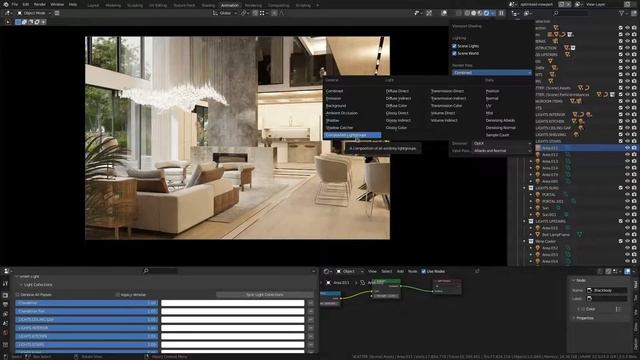Adjust LIGHTS KITCHEN strength slider
The width and height of the screenshot is (640, 360).
(x=87, y=336)
